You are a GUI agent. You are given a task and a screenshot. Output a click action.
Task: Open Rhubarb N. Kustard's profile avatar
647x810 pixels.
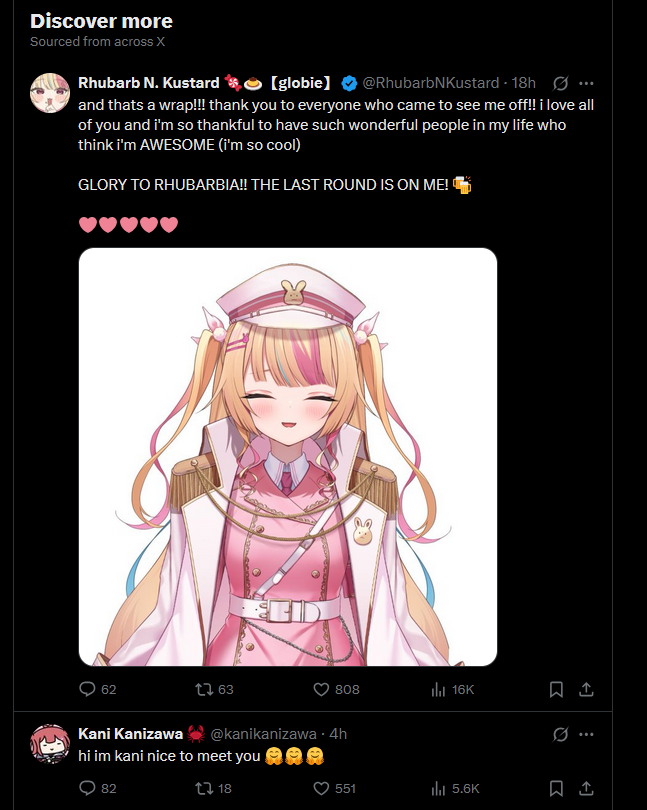pos(50,93)
